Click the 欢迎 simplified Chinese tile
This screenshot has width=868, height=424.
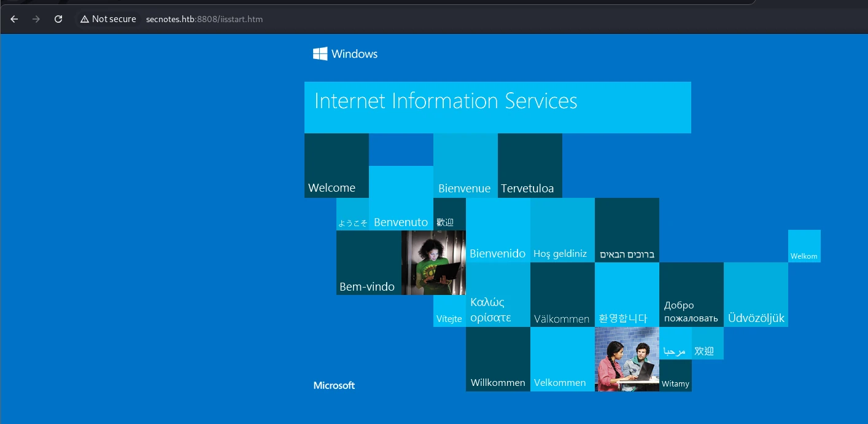click(708, 343)
